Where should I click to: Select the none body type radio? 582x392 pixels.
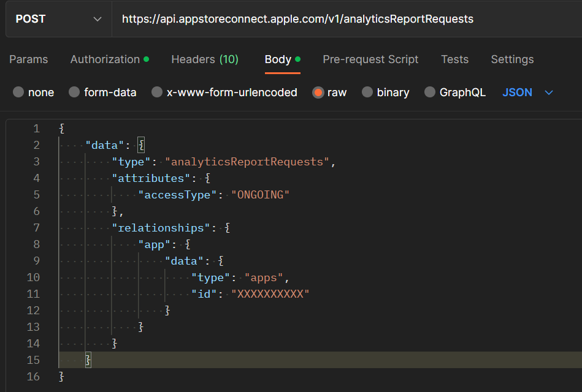pos(18,92)
